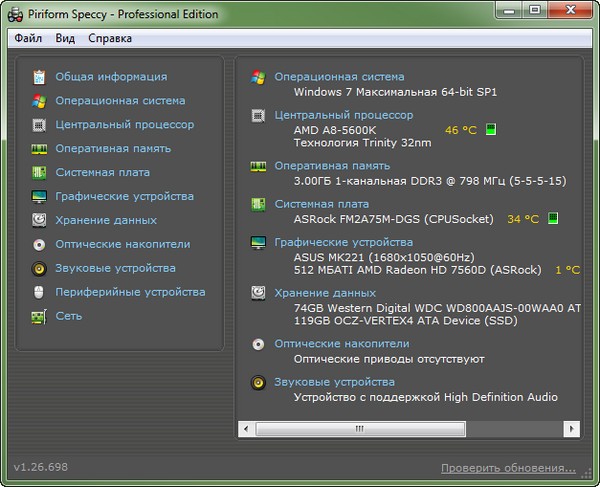Click the CPU temperature indicator icon
Viewport: 600px width, 487px height.
491,130
